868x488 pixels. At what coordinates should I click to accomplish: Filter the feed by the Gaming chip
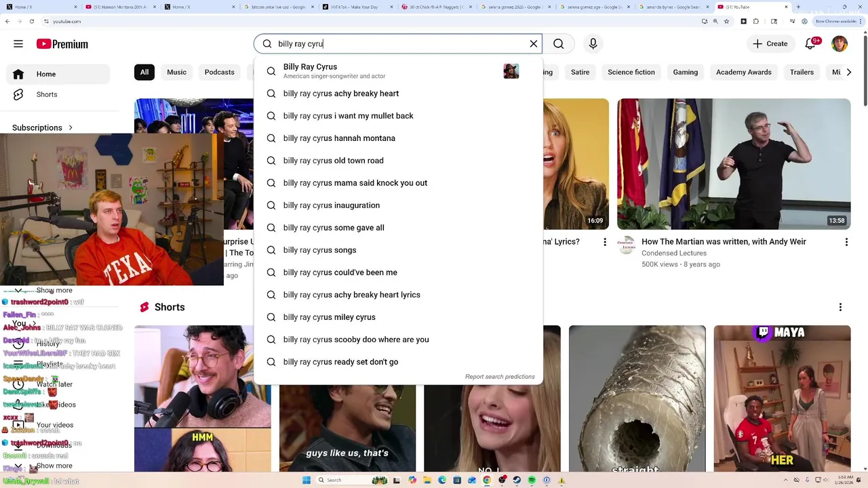tap(685, 72)
